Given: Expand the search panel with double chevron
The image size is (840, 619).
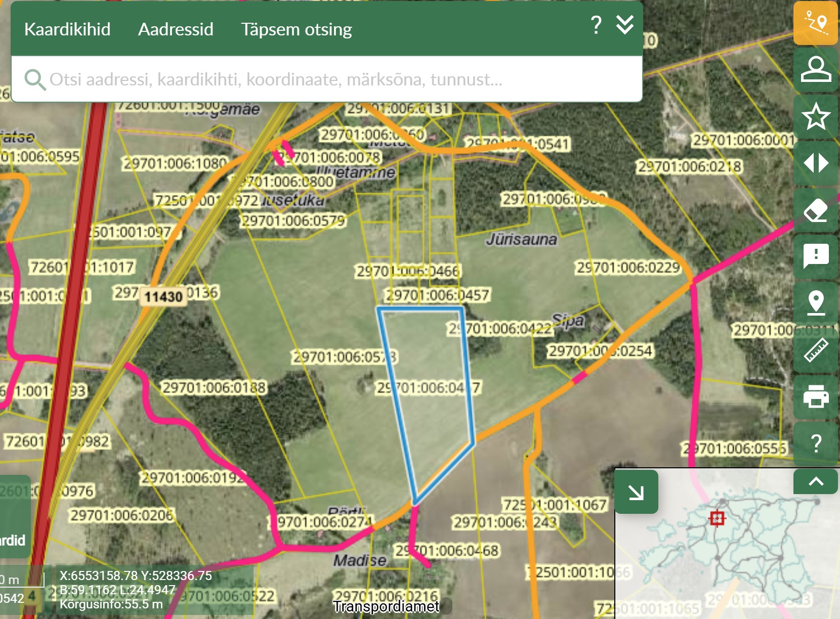Looking at the screenshot, I should point(624,25).
